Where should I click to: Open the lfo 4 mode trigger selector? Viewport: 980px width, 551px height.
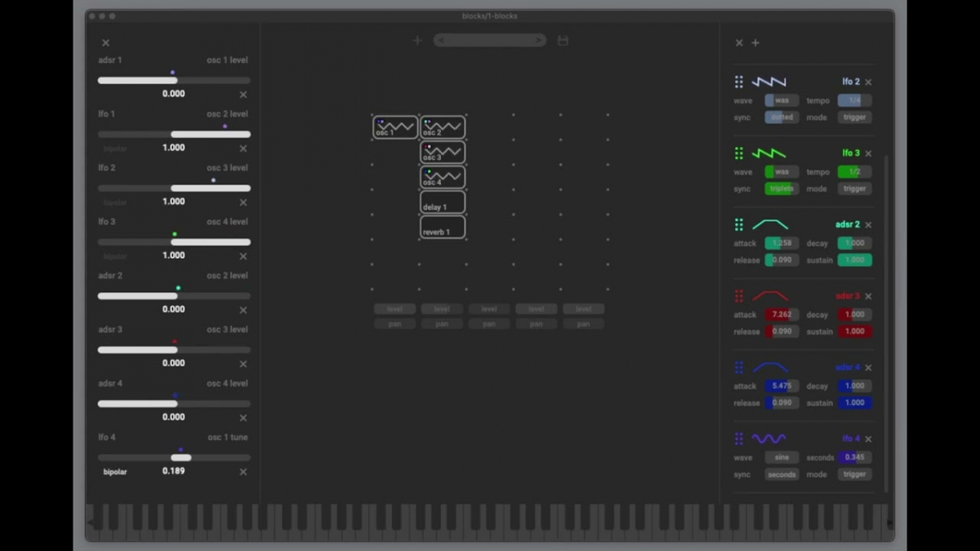tap(854, 474)
